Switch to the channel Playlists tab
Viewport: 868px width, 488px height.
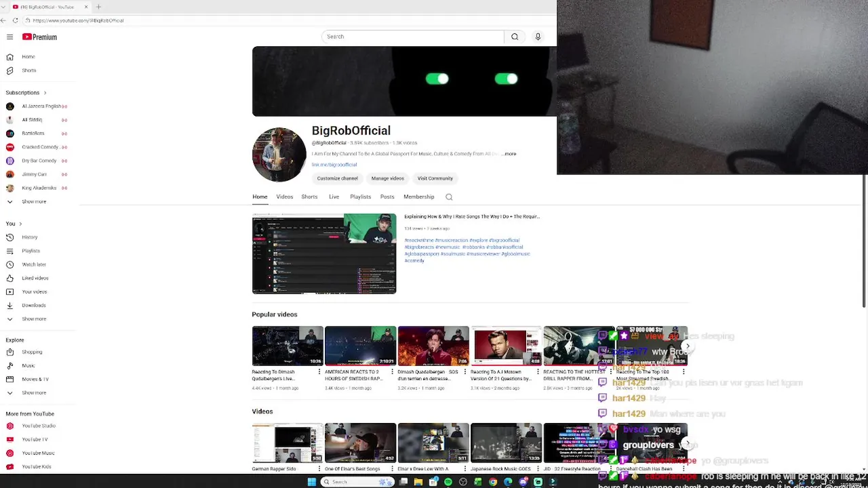point(360,197)
